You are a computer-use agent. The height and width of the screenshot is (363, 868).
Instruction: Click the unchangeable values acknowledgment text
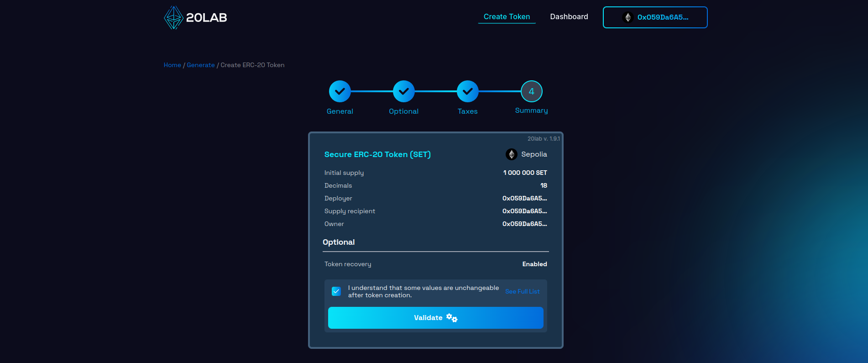[x=424, y=291]
